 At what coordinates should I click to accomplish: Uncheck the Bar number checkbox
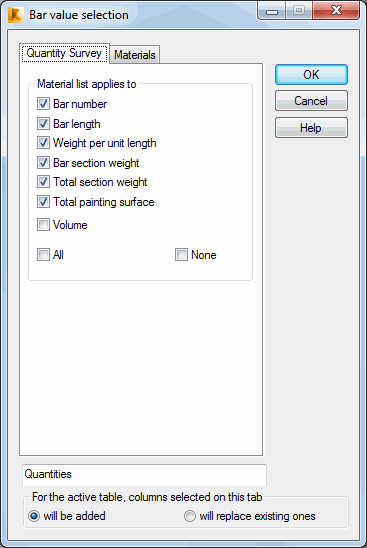(x=43, y=104)
